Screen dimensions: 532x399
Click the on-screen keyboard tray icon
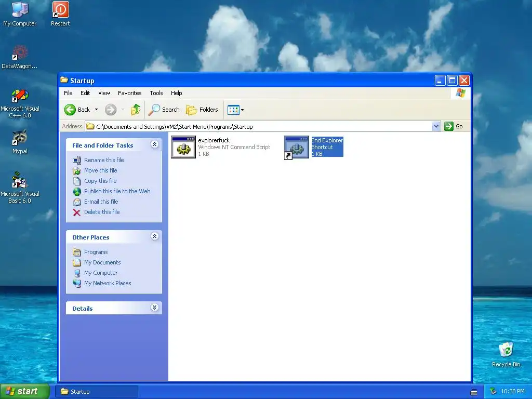474,392
